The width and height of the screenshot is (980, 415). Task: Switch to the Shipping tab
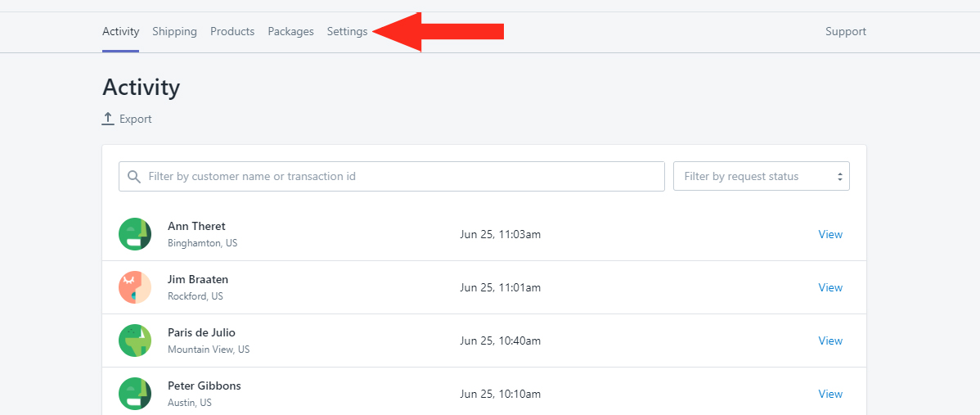[x=174, y=31]
